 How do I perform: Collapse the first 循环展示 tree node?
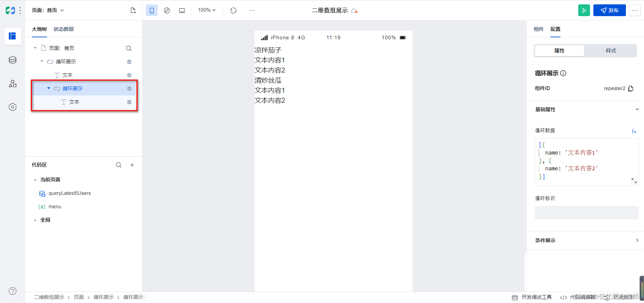42,61
